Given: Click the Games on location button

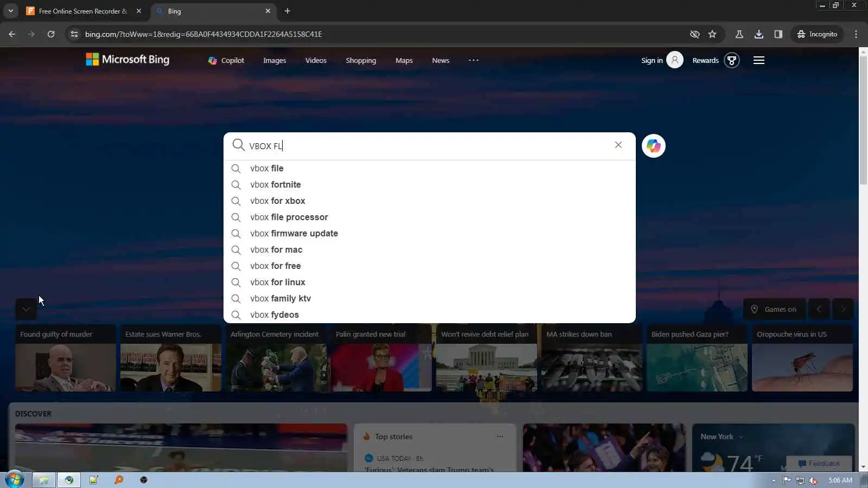Looking at the screenshot, I should coord(775,309).
